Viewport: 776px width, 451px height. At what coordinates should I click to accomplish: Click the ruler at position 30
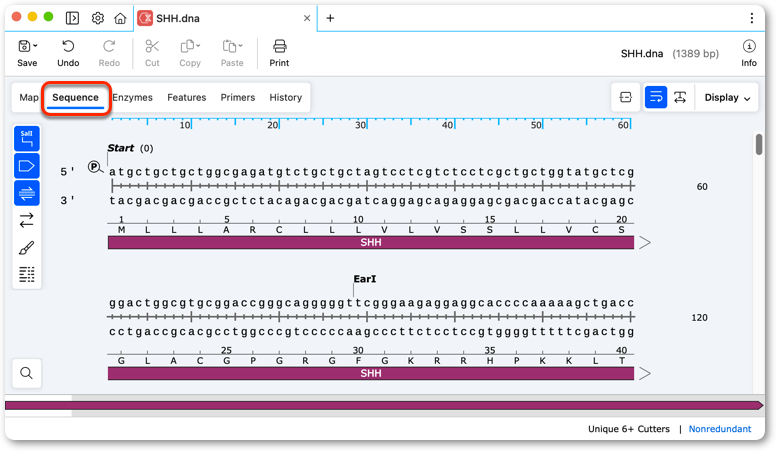pos(360,125)
